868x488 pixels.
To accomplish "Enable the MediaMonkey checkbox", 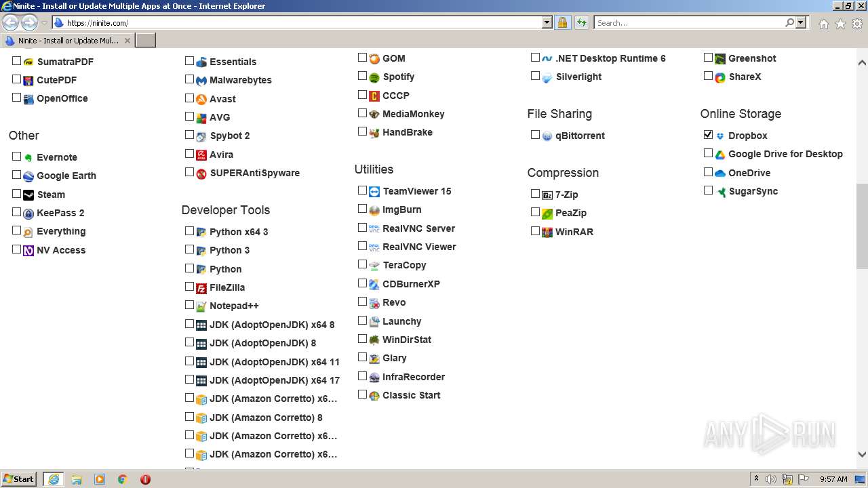I will 362,113.
